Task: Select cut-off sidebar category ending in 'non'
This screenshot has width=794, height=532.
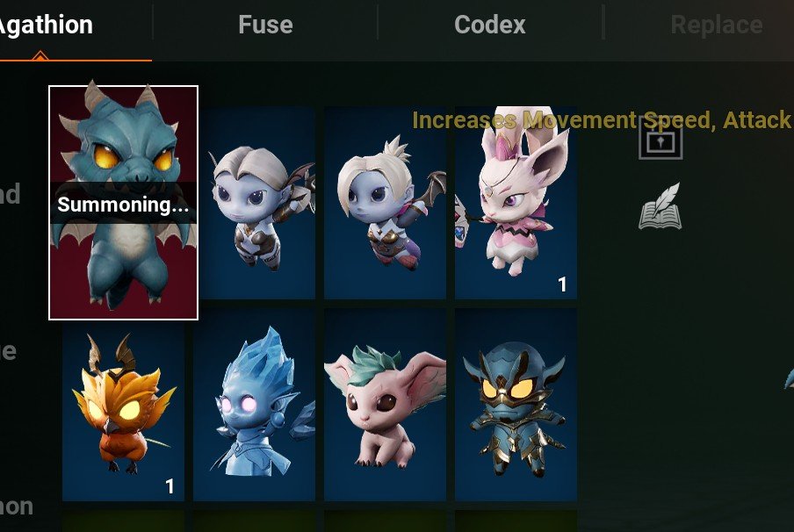Action: (17, 507)
